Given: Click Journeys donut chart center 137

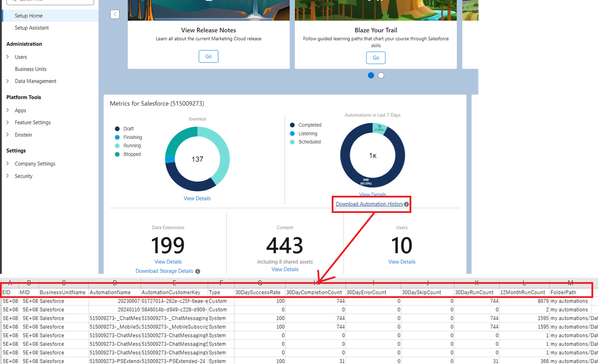Looking at the screenshot, I should 197,159.
